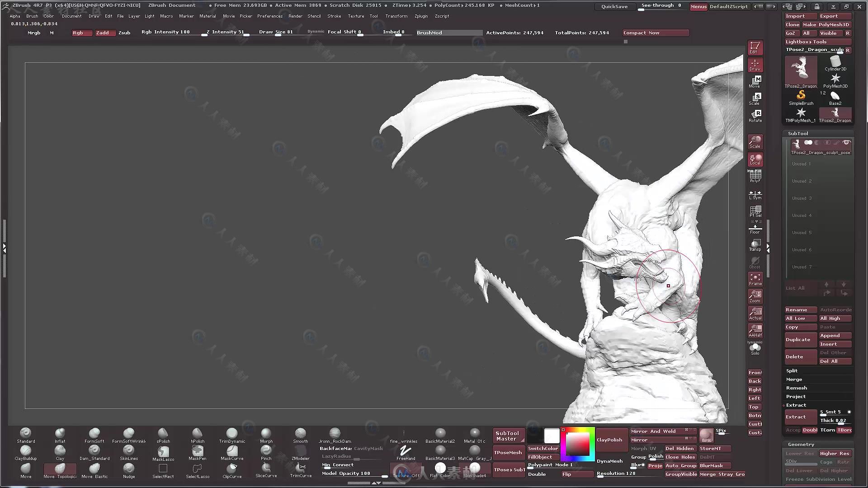The image size is (868, 488).
Task: Collapse the Extract section
Action: coord(796,405)
